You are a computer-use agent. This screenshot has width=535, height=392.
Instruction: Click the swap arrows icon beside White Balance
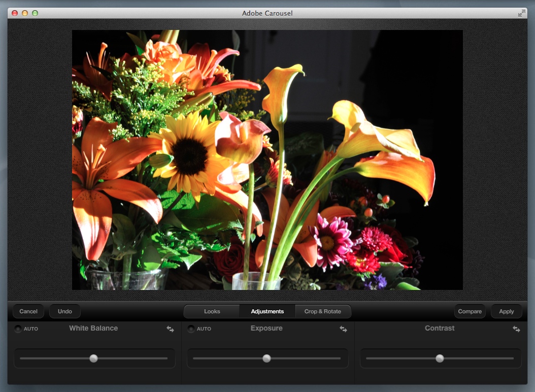[170, 329]
